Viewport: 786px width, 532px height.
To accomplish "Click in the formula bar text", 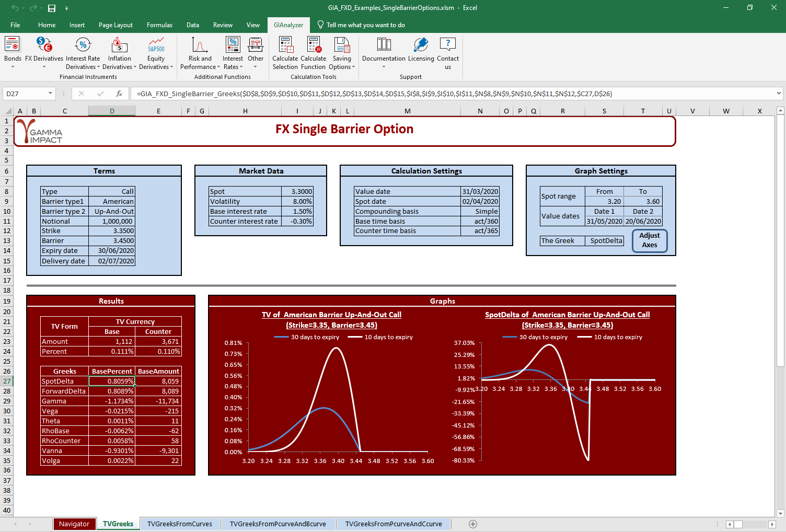I will coord(374,94).
